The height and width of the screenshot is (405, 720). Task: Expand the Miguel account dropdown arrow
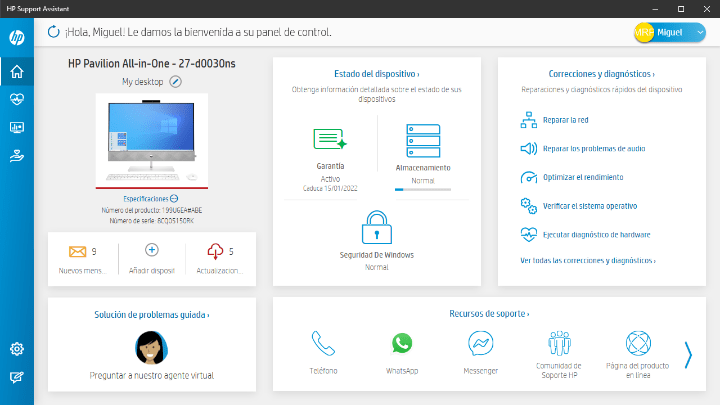700,32
